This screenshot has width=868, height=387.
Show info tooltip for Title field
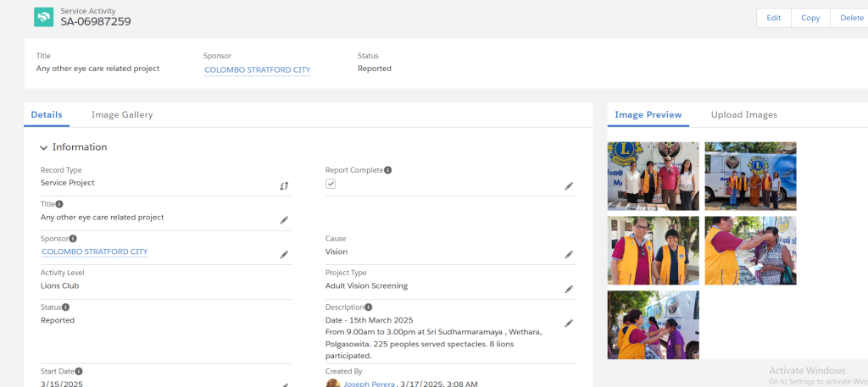tap(59, 204)
